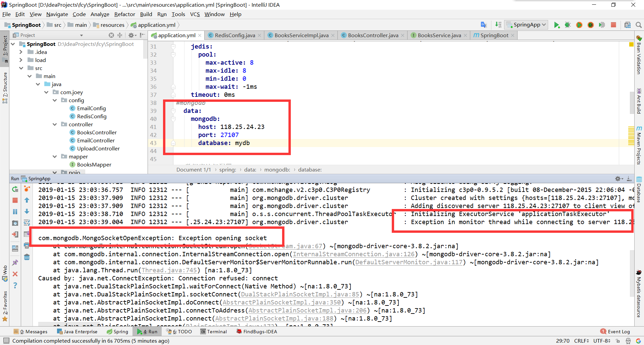Follow the DefaultServerMonitor.java:117 link
This screenshot has width=644, height=345.
409,262
